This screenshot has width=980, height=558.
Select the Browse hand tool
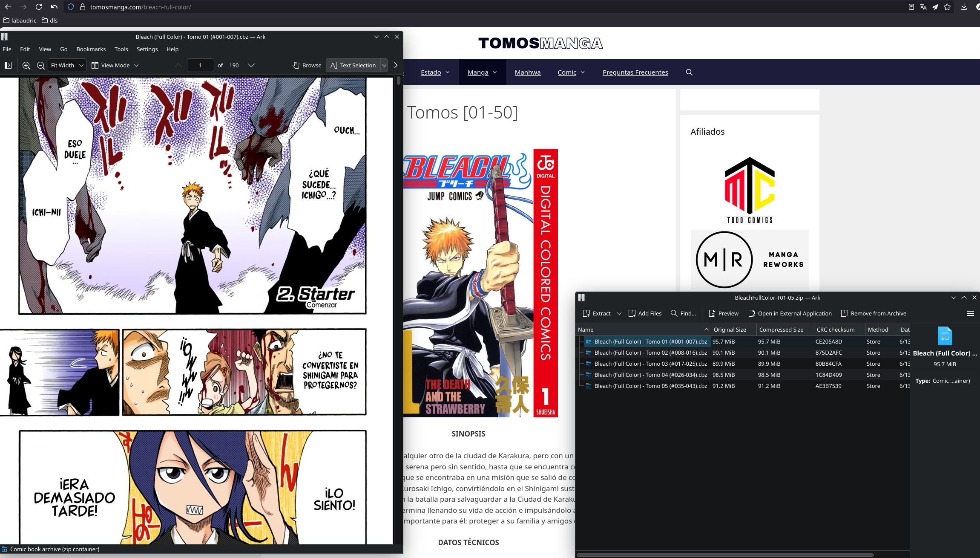coord(307,65)
